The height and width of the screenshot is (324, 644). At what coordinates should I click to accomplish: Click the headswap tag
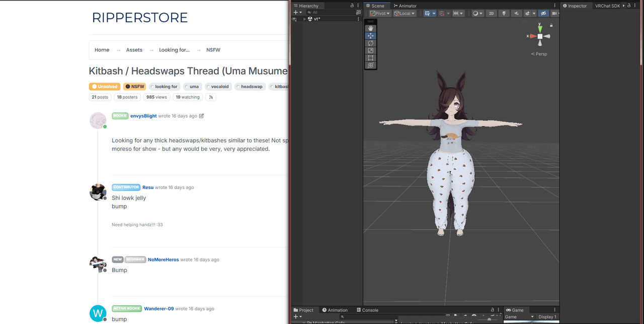pos(250,87)
